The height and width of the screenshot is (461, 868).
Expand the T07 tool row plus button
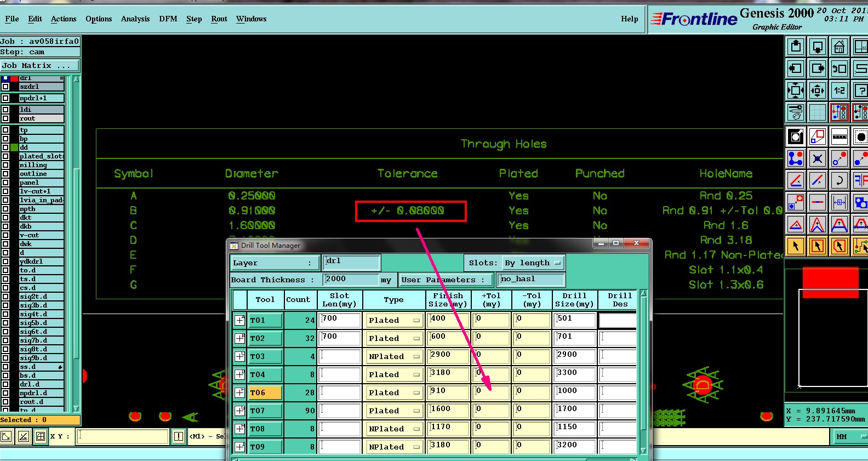click(239, 411)
